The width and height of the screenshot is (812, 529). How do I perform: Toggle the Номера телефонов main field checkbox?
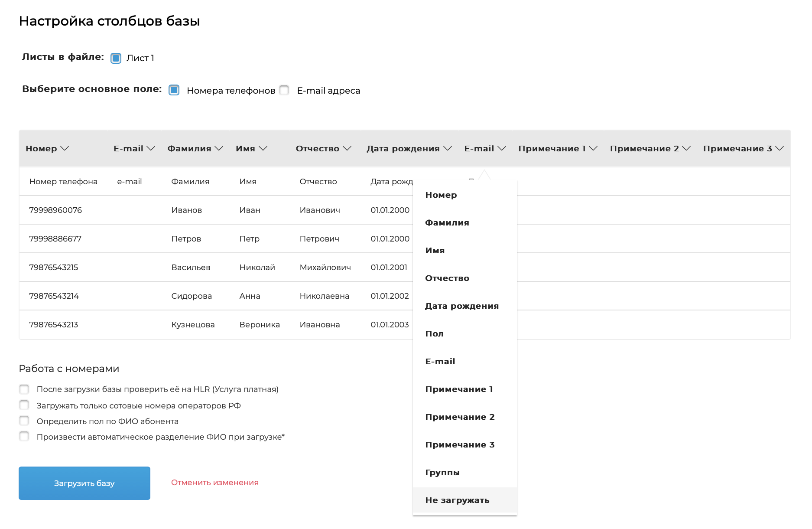pyautogui.click(x=174, y=90)
